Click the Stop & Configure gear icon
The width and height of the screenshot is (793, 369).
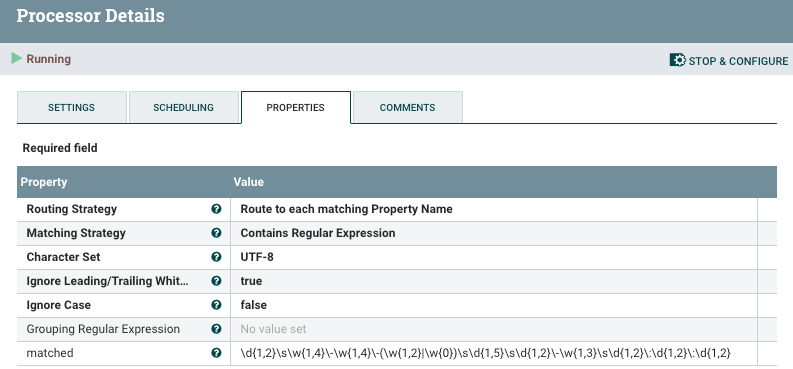677,60
